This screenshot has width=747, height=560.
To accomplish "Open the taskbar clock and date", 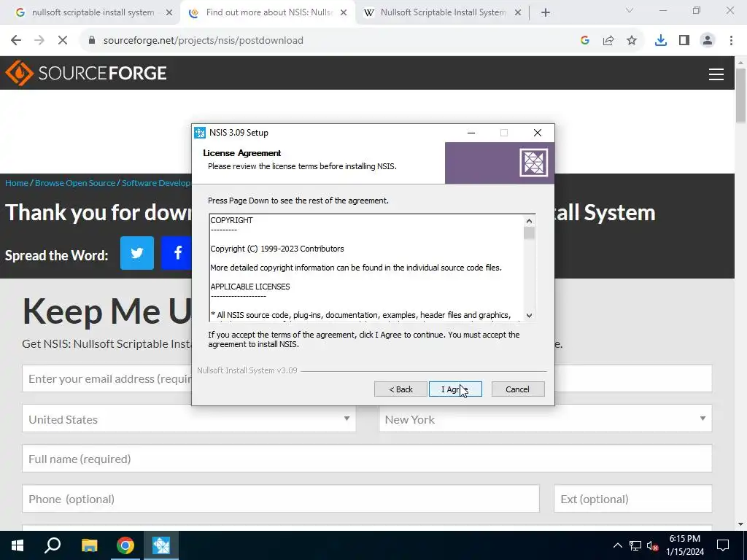I will (x=685, y=545).
